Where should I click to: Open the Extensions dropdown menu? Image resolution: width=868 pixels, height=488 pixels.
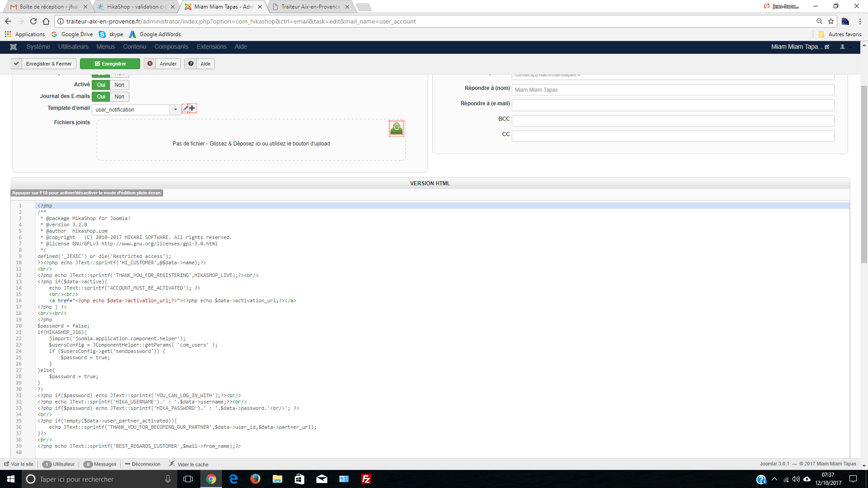point(211,47)
